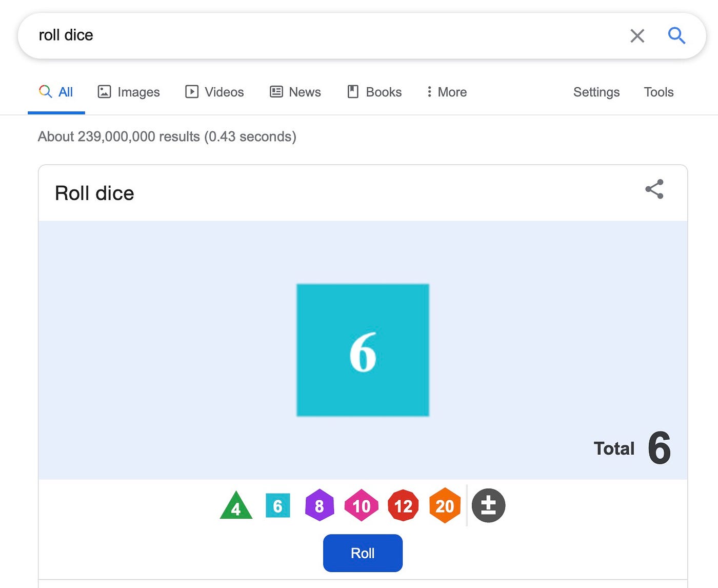Share the dice roll result

654,190
